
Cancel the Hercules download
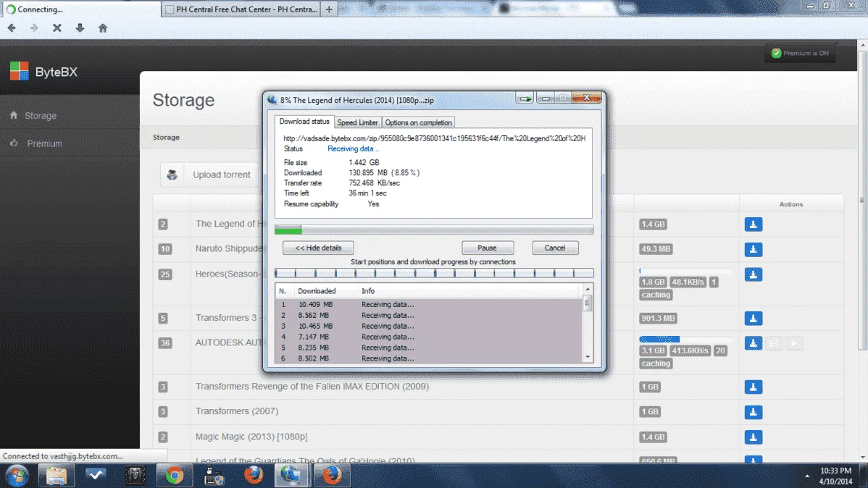555,248
